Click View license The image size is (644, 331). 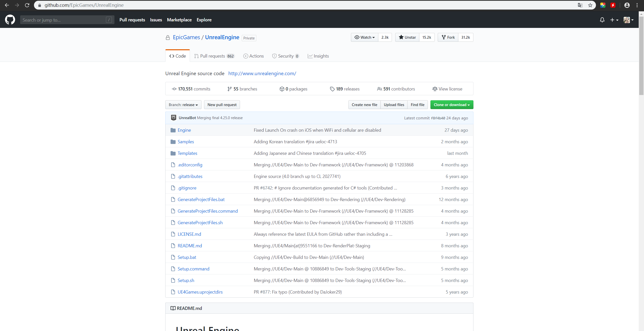pos(447,89)
